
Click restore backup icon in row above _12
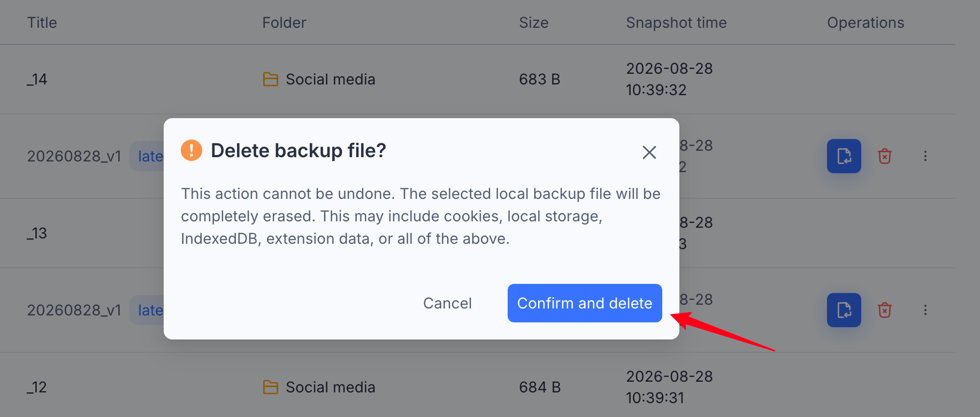pos(844,310)
